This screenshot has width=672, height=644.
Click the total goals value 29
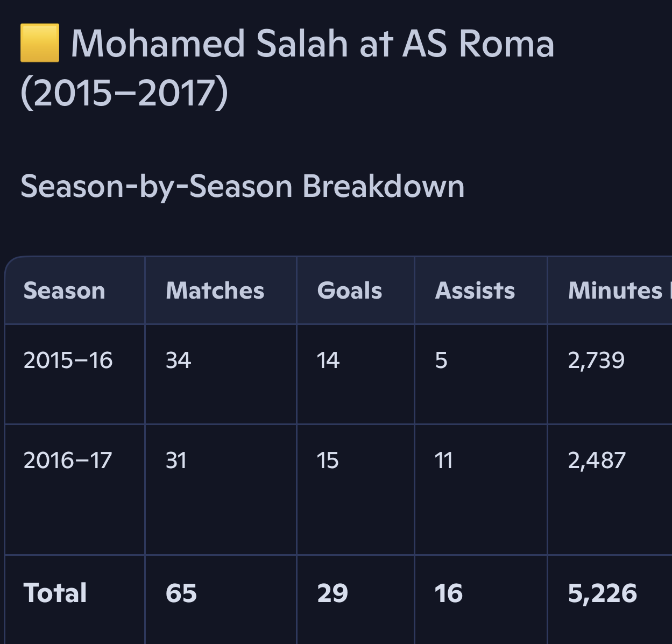(333, 593)
